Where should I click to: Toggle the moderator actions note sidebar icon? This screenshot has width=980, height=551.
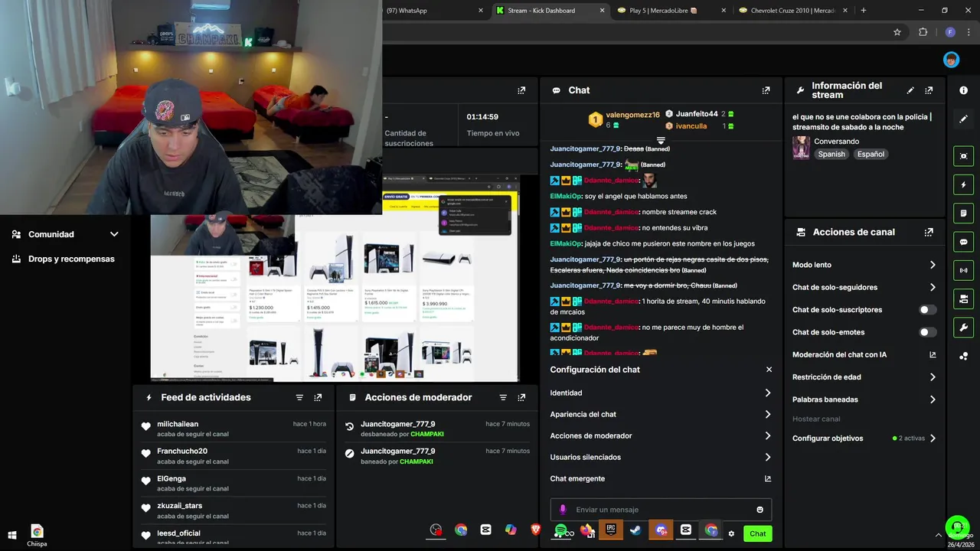[x=963, y=213]
